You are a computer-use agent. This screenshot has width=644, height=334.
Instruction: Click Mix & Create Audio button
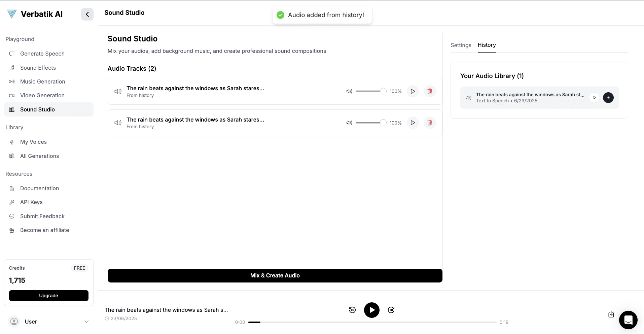(275, 275)
